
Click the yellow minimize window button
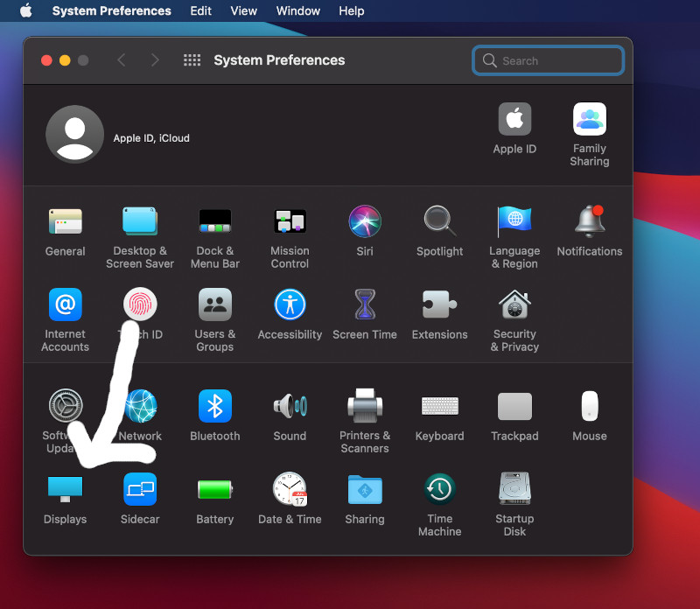click(x=65, y=60)
